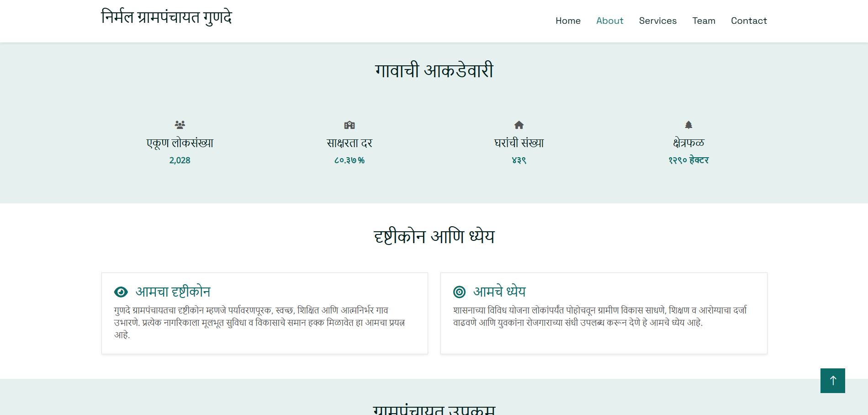
Task: Navigate to the Team page link
Action: coord(704,21)
